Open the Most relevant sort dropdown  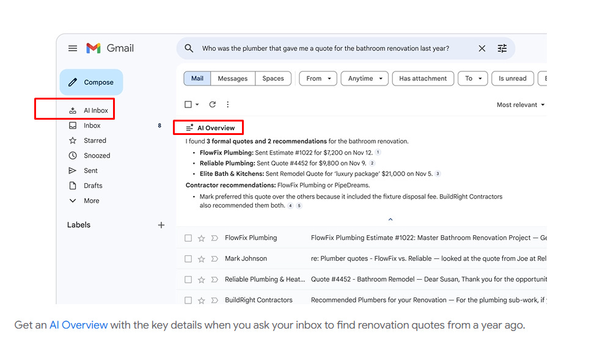521,104
